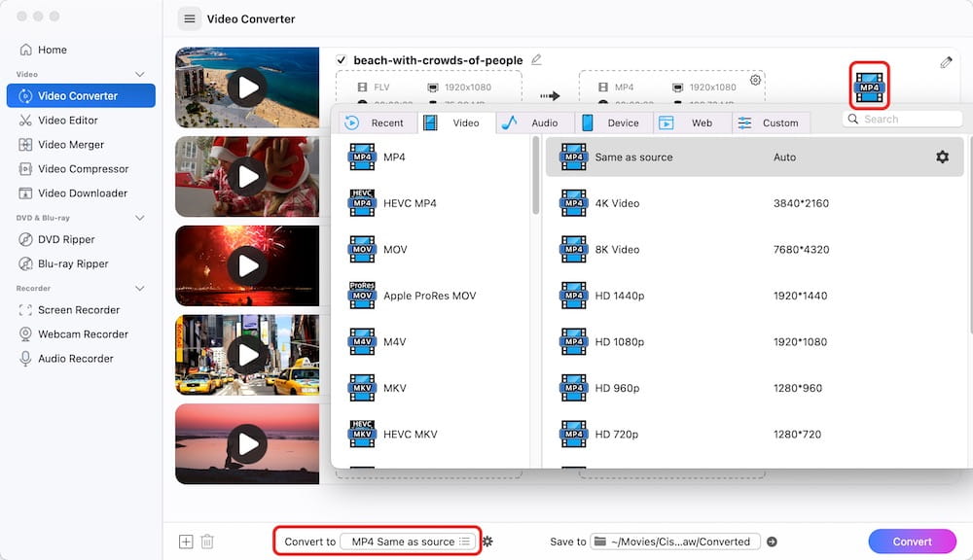Switch to the Audio tab
The height and width of the screenshot is (560, 973).
pos(536,122)
